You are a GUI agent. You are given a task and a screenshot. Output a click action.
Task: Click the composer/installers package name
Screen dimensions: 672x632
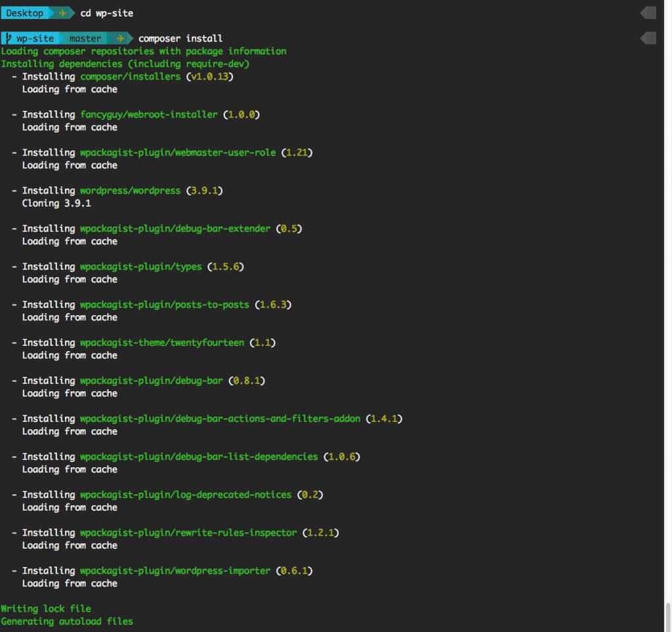coord(131,77)
